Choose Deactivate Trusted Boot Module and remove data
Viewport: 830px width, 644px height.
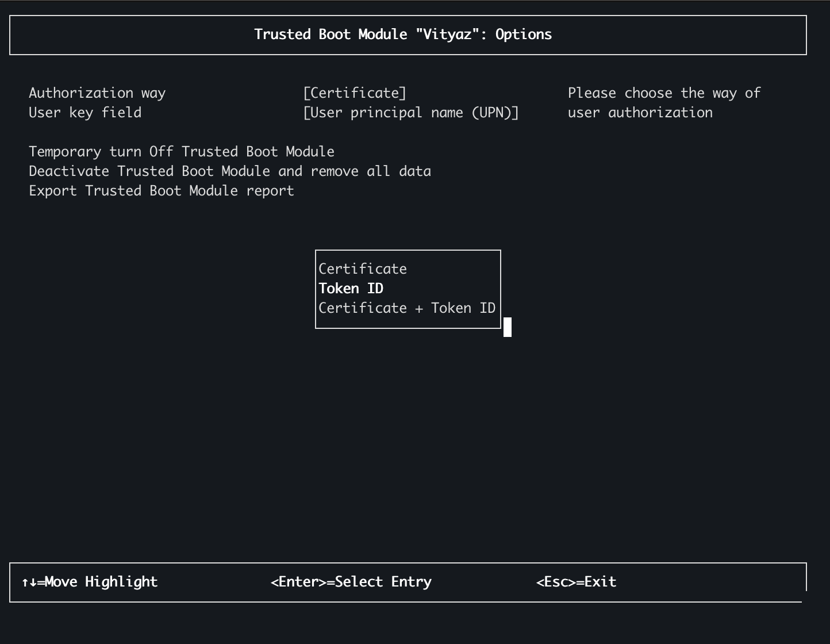[230, 171]
